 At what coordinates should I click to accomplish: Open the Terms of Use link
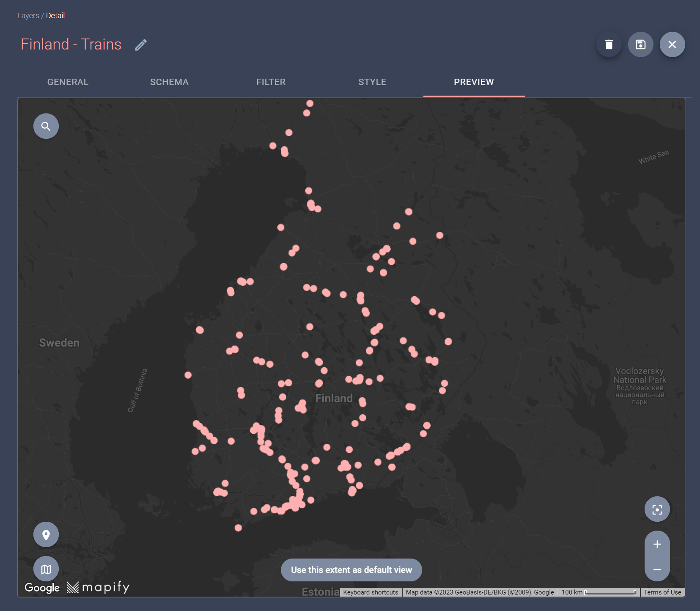[662, 592]
